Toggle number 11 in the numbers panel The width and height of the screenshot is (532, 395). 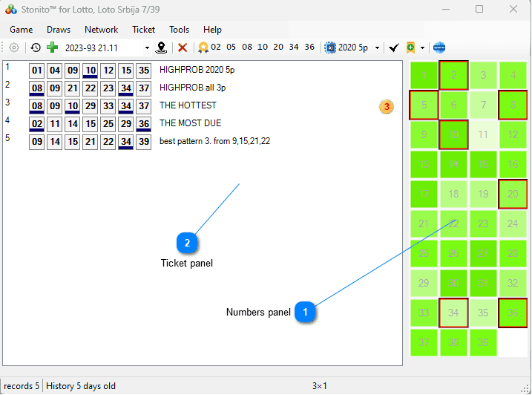[x=483, y=134]
